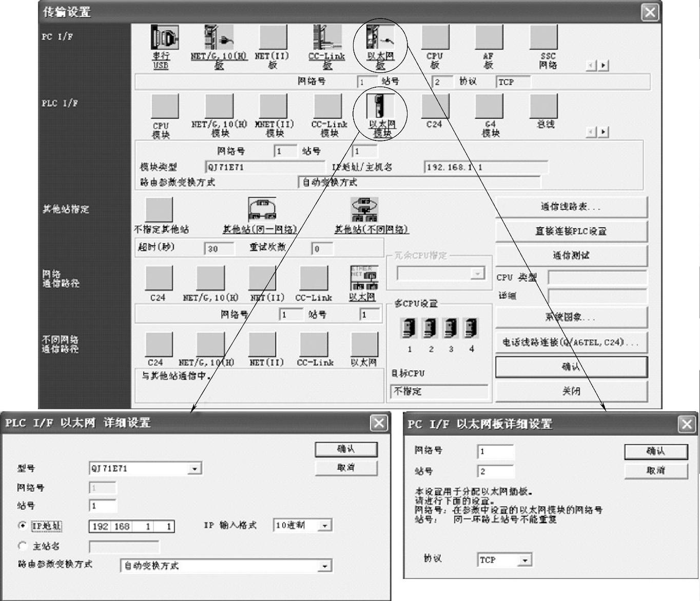Viewport: 700px width, 601px height.
Task: Select 其他站(不同网络) icon
Action: tap(364, 209)
